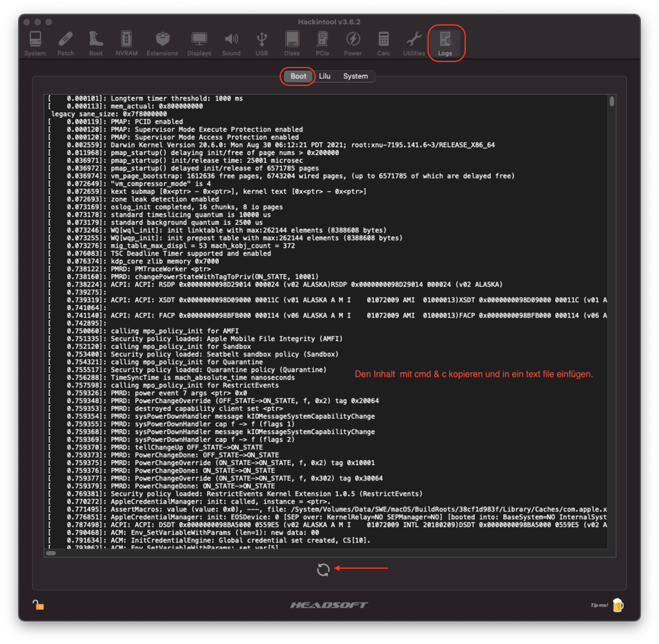Open the NVRAM toolbar section
659x644 pixels.
(126, 44)
